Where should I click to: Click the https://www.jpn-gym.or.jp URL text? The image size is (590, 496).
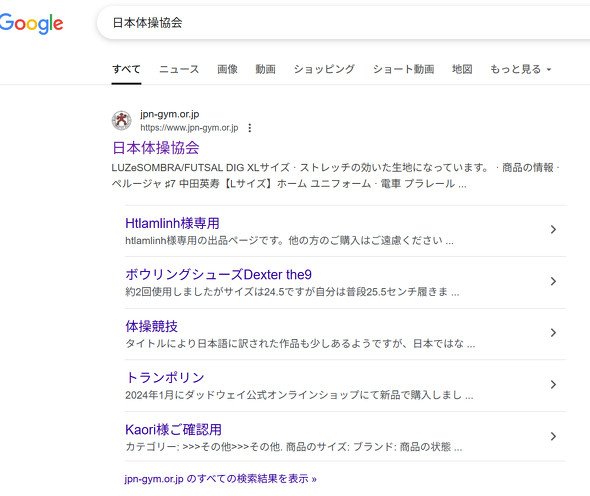pos(189,128)
